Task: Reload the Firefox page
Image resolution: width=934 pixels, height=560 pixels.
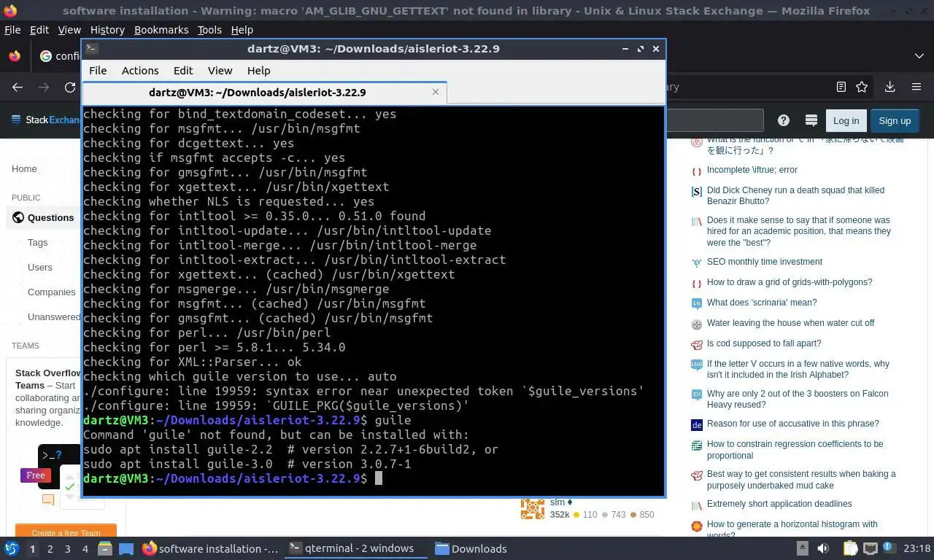Action: (x=70, y=87)
